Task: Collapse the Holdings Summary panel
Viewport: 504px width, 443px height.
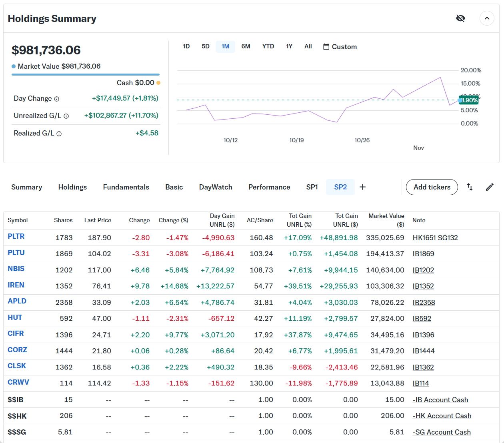Action: 487,18
